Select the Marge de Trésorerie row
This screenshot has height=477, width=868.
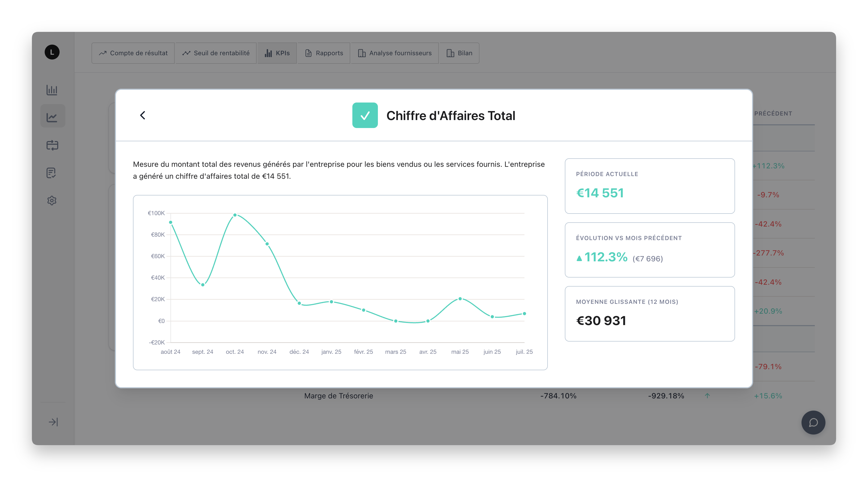[x=339, y=395]
